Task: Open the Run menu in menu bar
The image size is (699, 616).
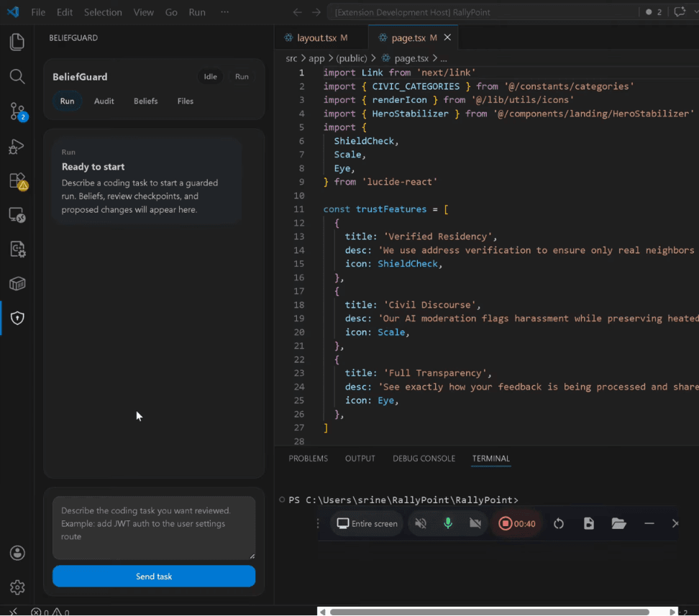Action: (197, 12)
